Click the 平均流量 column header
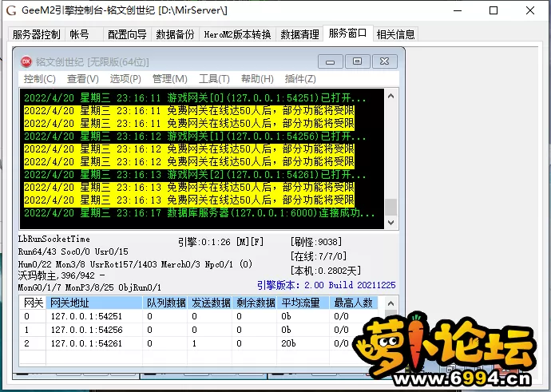 [x=303, y=303]
